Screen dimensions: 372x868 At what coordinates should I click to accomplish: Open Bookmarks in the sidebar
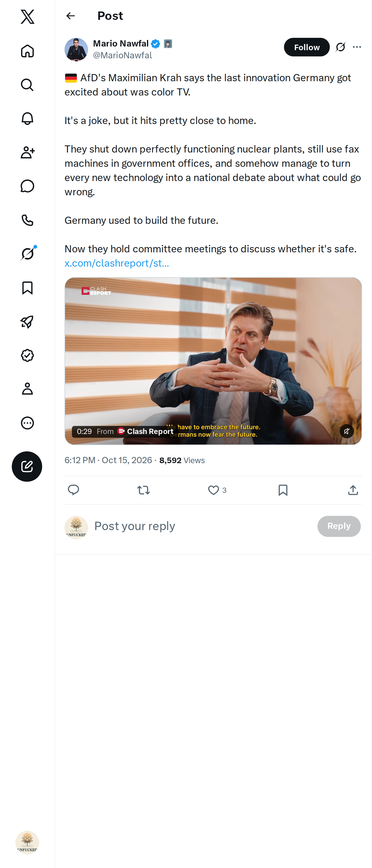click(x=27, y=288)
